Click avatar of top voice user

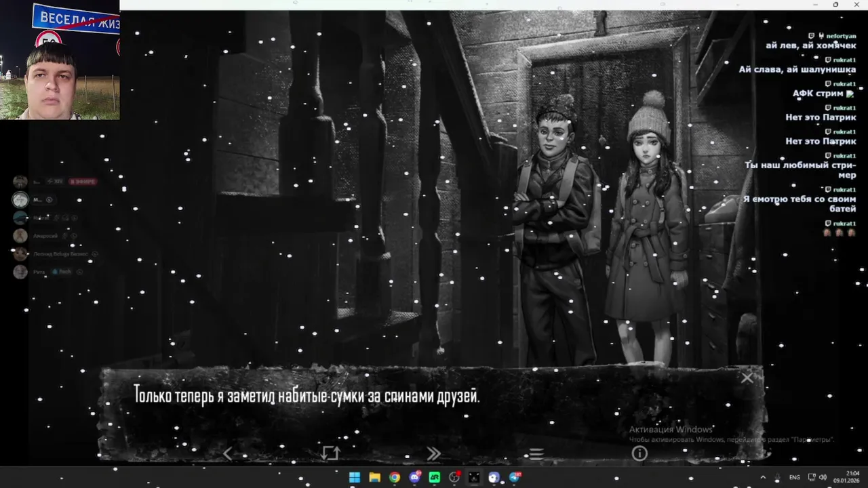pyautogui.click(x=20, y=182)
